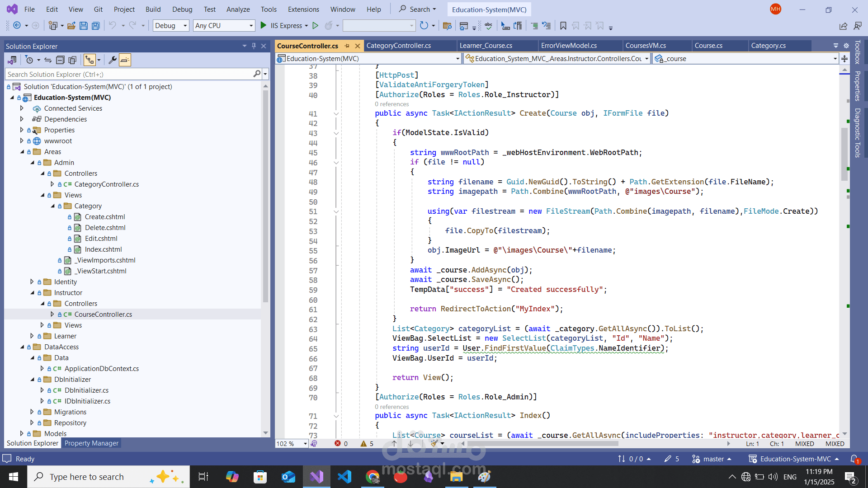Click the Find in Files icon
Viewport: 868px width, 488px height.
pyautogui.click(x=447, y=26)
